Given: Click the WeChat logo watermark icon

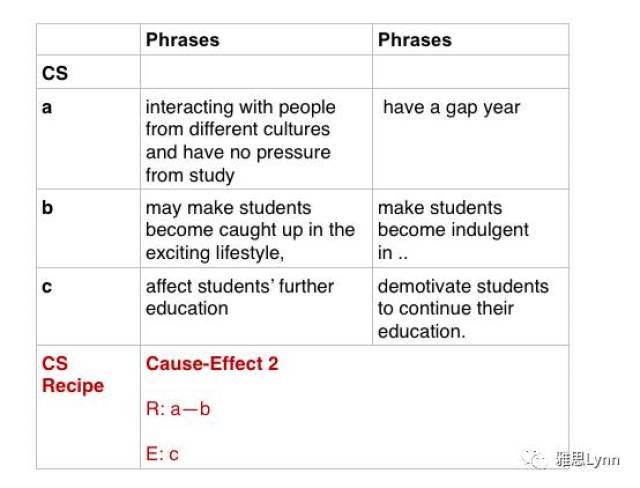Looking at the screenshot, I should (x=539, y=459).
